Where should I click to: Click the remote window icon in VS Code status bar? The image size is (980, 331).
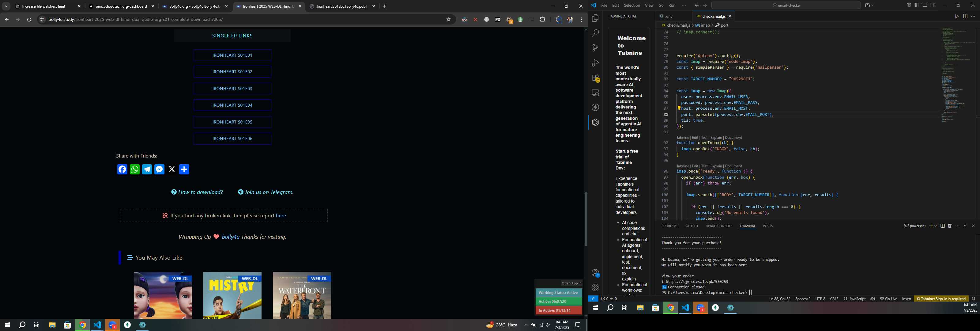click(593, 299)
